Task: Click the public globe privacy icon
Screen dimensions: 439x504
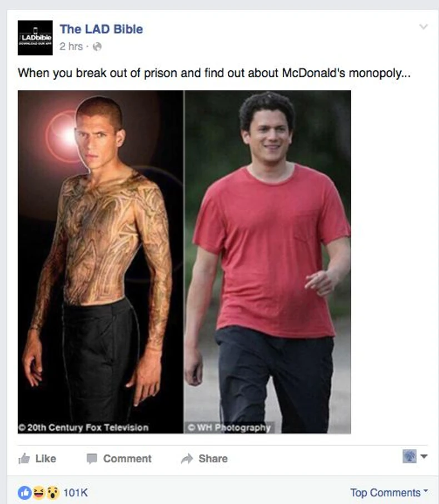Action: 97,47
